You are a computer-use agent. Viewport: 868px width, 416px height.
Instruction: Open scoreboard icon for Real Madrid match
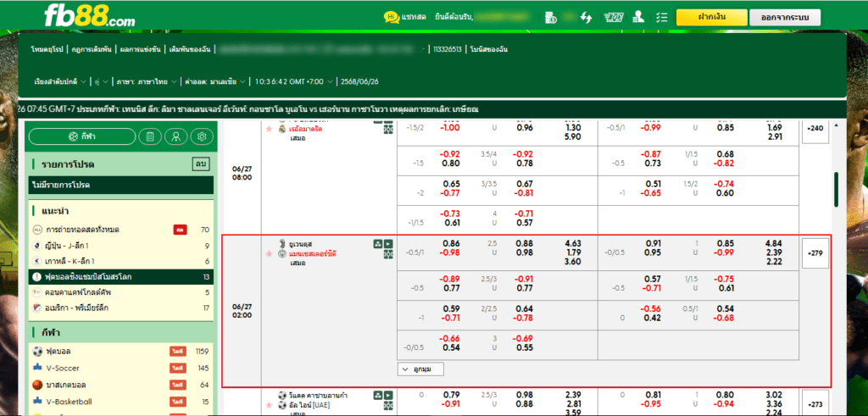(x=388, y=129)
